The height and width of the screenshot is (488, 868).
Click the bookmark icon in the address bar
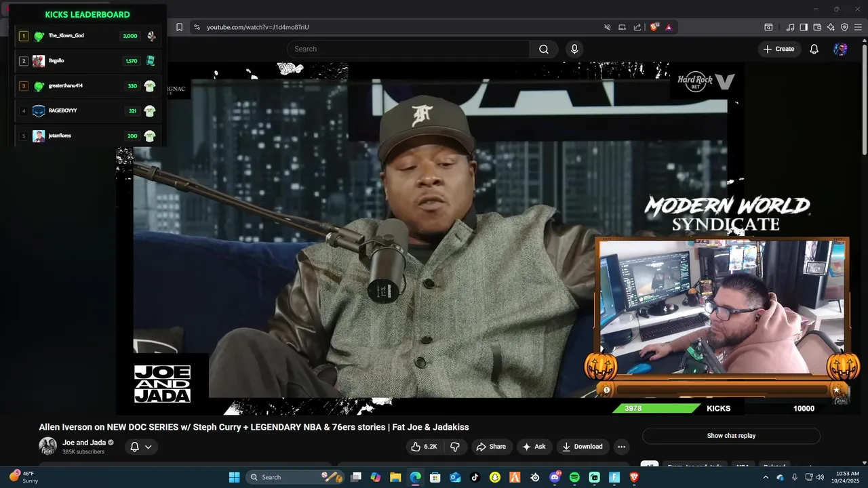pyautogui.click(x=179, y=27)
